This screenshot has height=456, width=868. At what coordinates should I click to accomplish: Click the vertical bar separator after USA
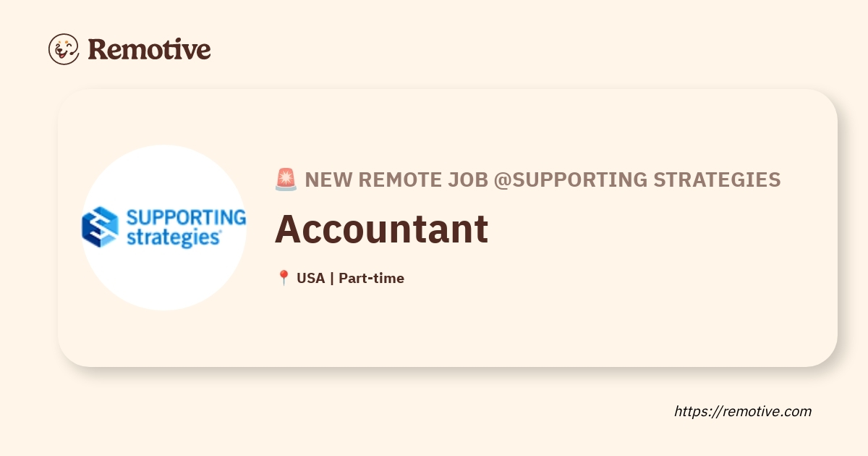pos(331,278)
